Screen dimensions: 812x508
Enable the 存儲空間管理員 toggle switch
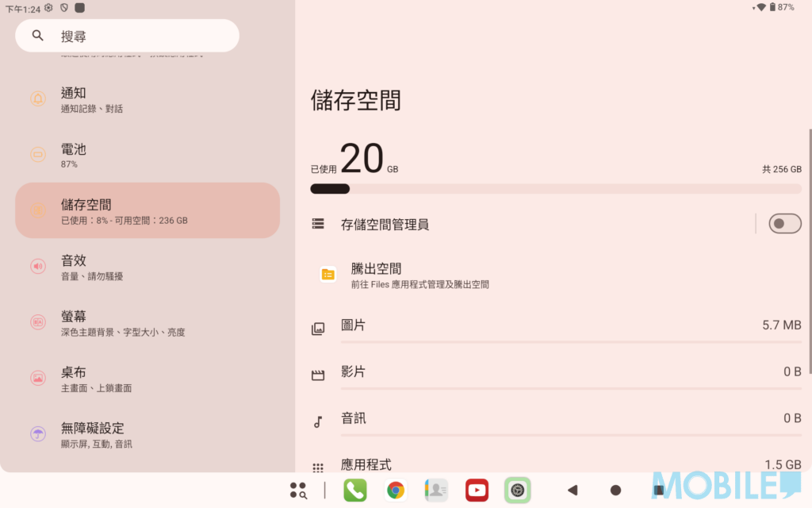click(784, 224)
